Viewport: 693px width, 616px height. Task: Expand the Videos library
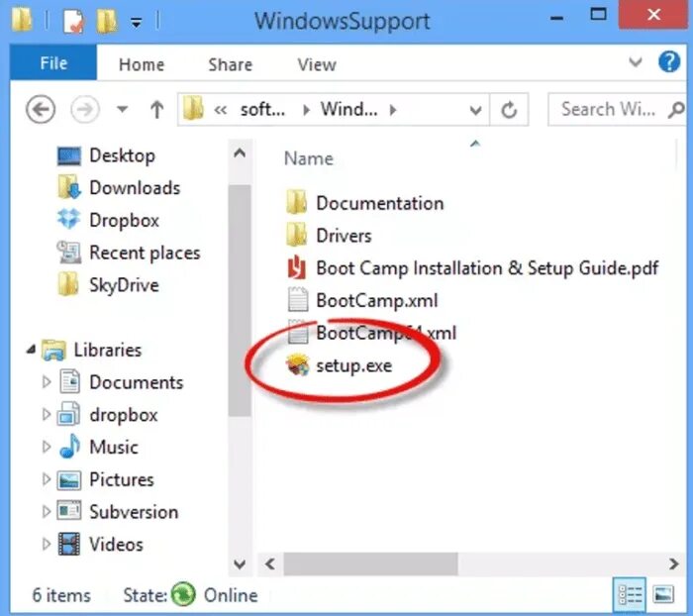[46, 544]
